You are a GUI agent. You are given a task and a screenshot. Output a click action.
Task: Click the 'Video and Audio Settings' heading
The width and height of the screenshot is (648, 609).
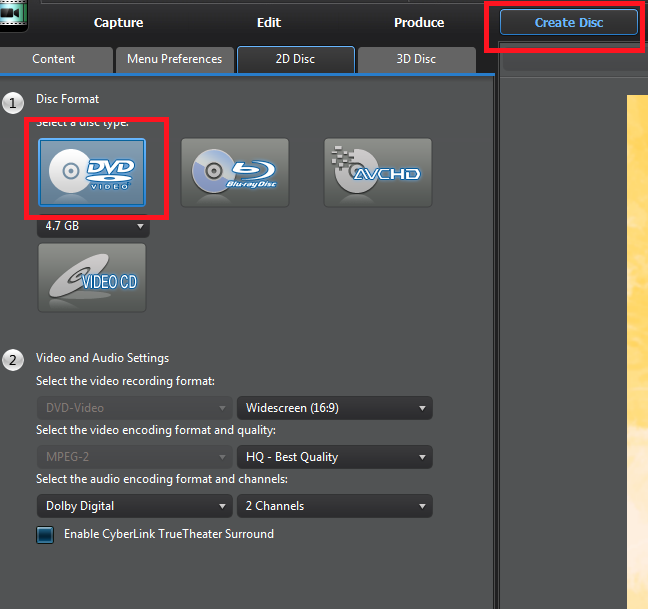pyautogui.click(x=102, y=358)
